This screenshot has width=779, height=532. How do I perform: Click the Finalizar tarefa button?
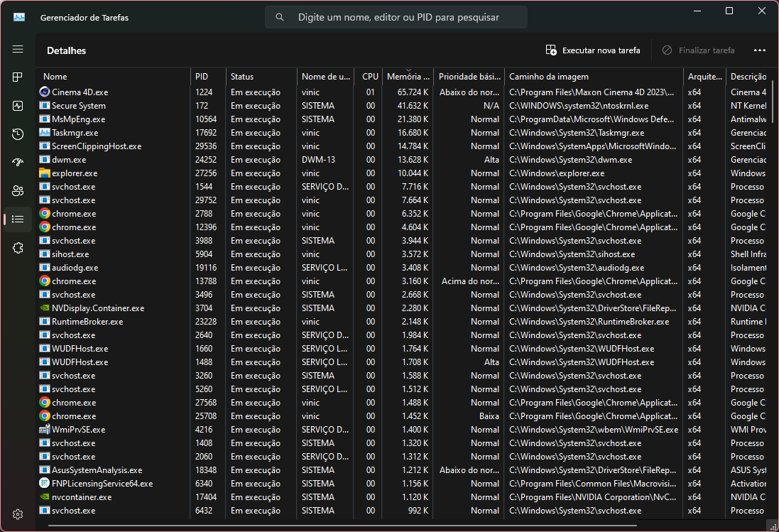tap(698, 50)
